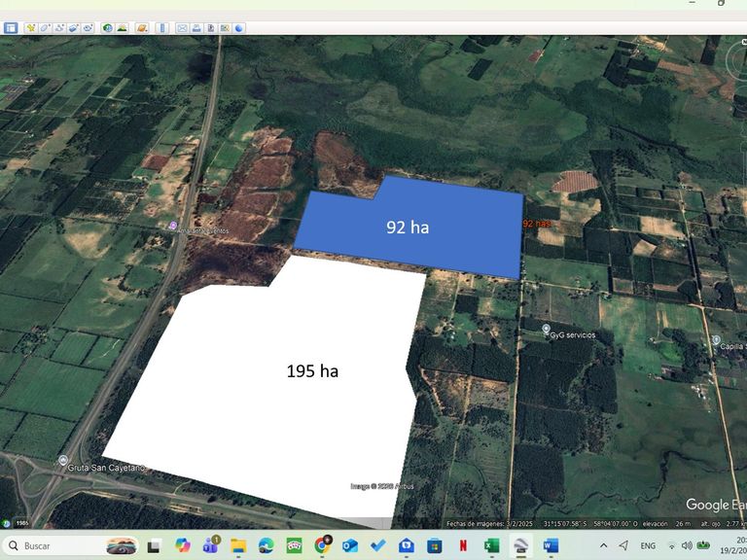Open Excel from the taskbar
The height and width of the screenshot is (560, 747).
tap(491, 545)
